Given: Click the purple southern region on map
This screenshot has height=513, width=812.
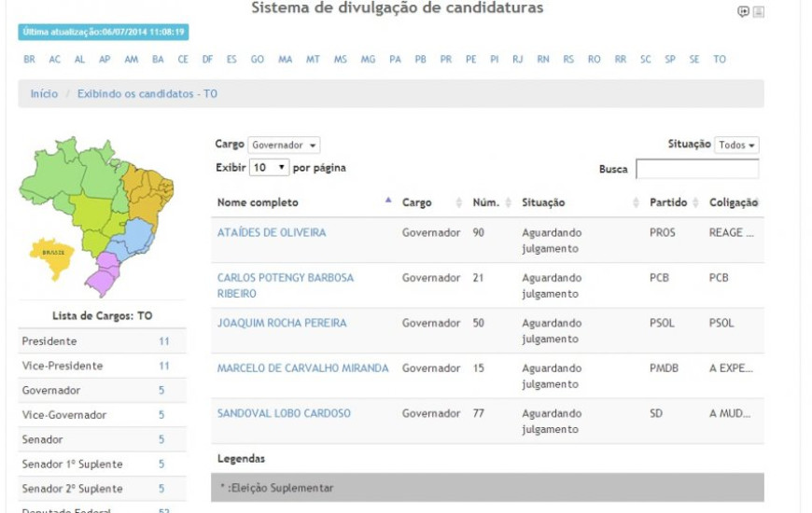Looking at the screenshot, I should 102,275.
